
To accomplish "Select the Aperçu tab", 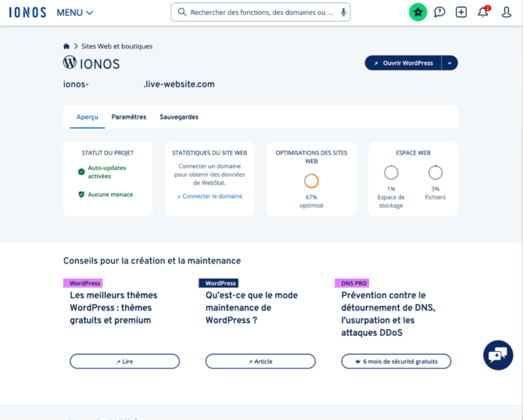I will tap(87, 117).
